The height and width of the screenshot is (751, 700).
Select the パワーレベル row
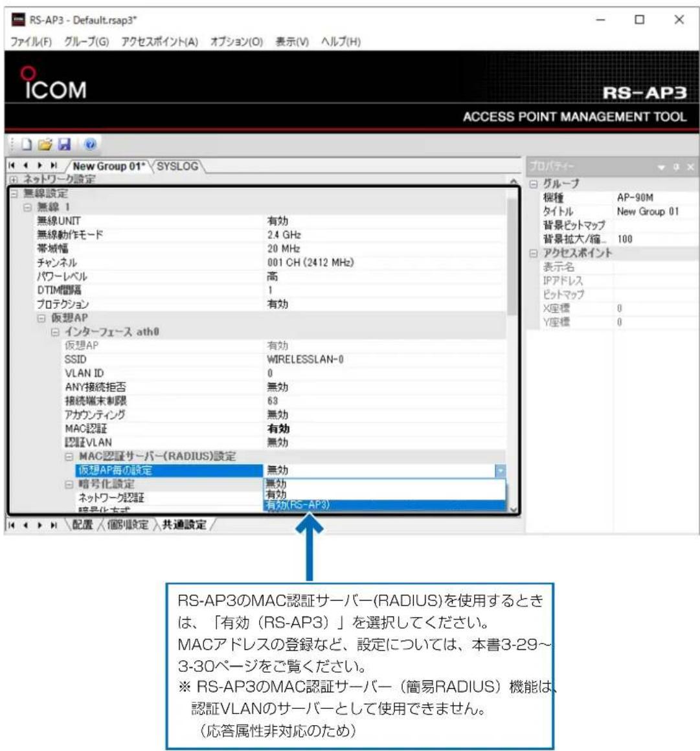[x=271, y=276]
